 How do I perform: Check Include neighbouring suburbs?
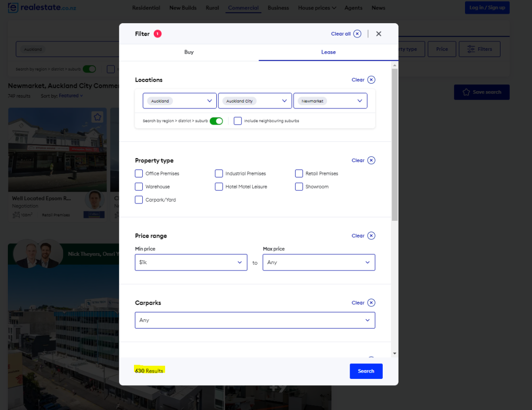[238, 121]
